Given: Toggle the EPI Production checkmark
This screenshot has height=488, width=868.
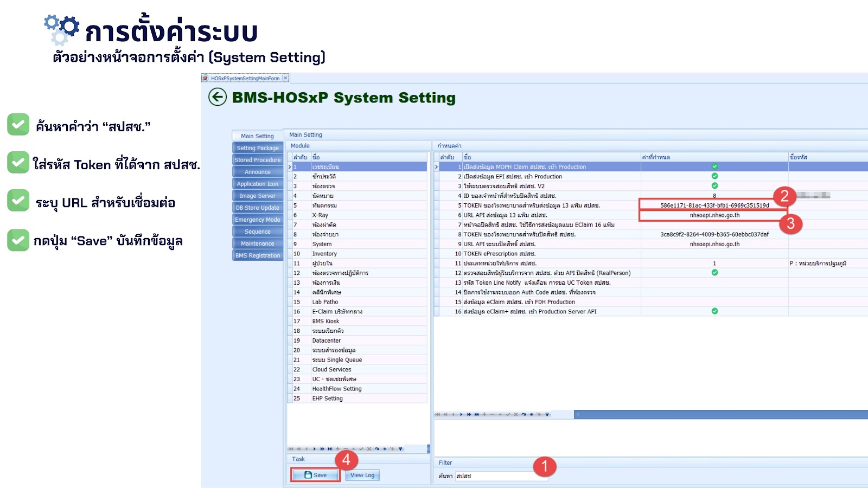Looking at the screenshot, I should coord(714,176).
